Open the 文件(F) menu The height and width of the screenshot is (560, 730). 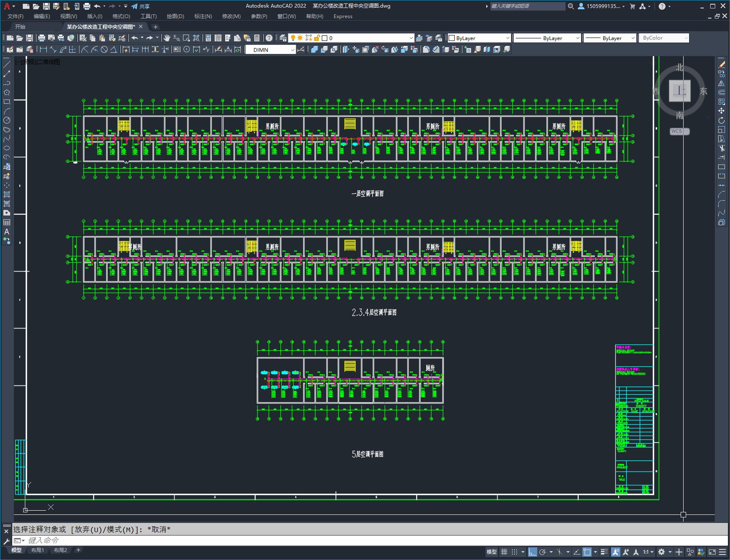click(x=16, y=16)
